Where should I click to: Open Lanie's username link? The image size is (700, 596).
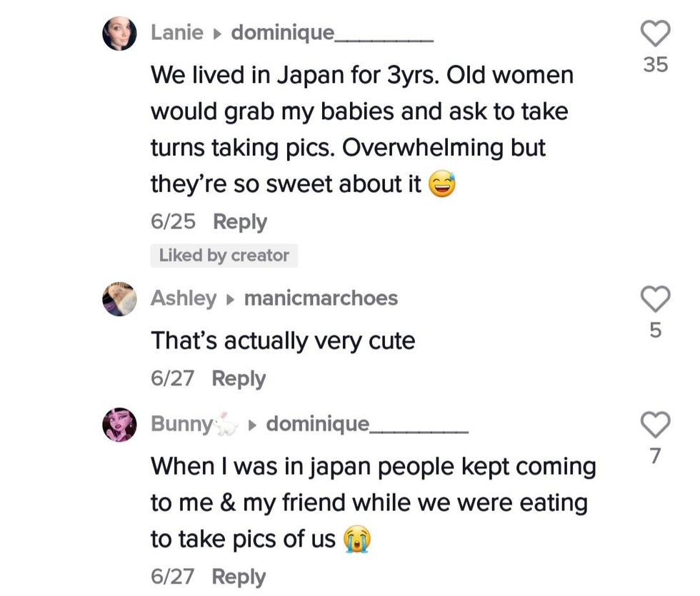click(177, 33)
